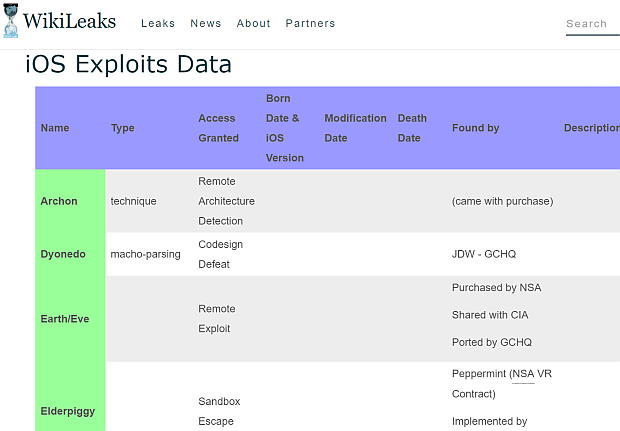
Task: Click the Death Date column header
Action: point(410,128)
